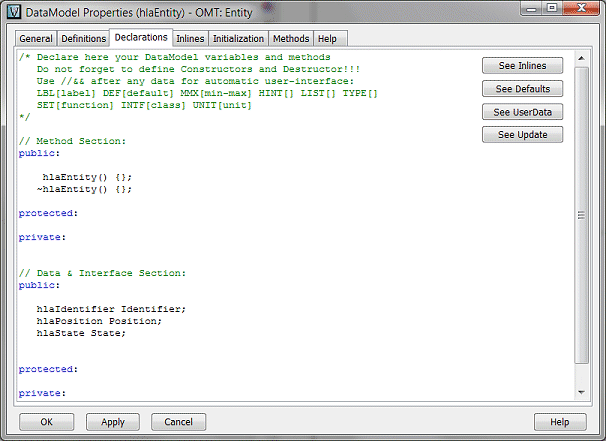
Task: Open the Initialization tab
Action: (238, 39)
